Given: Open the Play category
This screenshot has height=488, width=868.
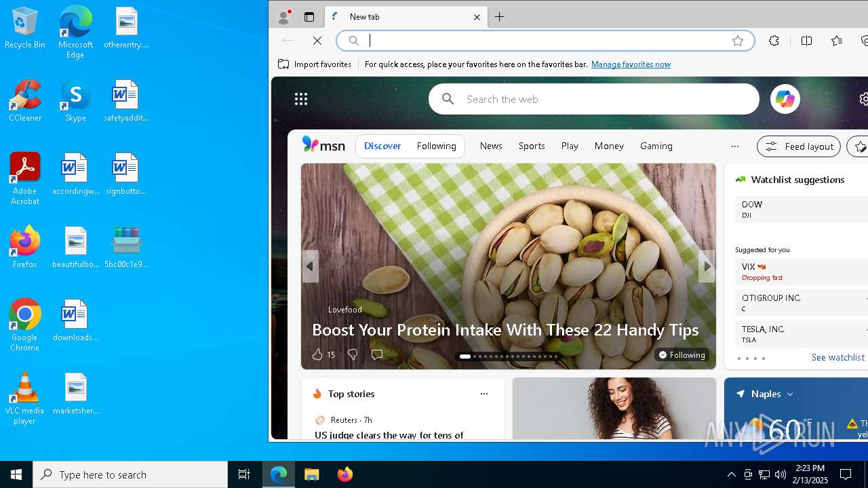Looking at the screenshot, I should pos(570,146).
